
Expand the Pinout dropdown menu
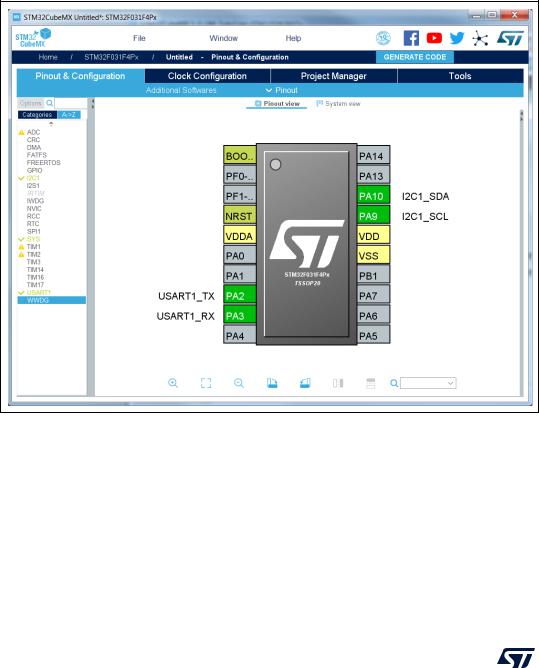click(282, 90)
